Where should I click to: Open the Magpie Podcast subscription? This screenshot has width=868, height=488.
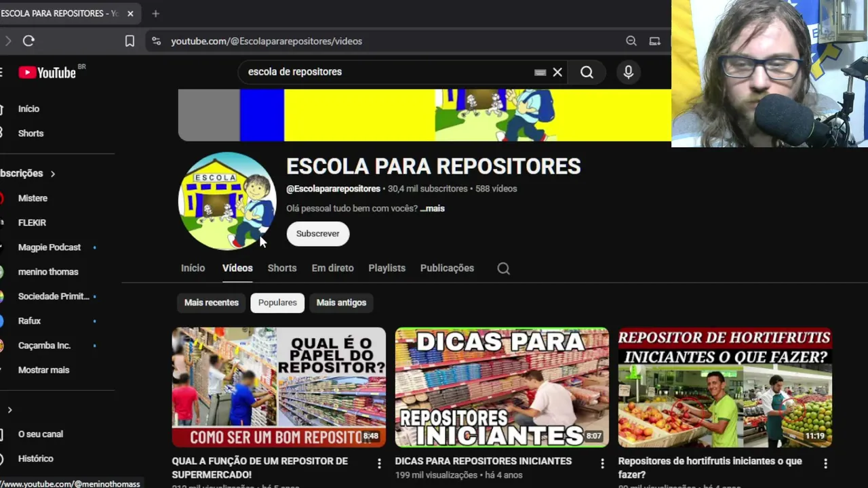(50, 247)
